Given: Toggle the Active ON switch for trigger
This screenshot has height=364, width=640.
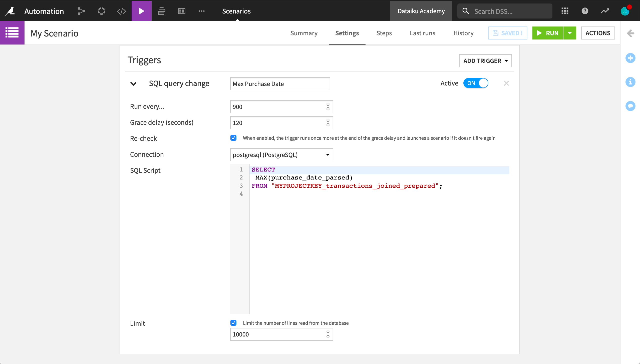Looking at the screenshot, I should click(x=476, y=83).
